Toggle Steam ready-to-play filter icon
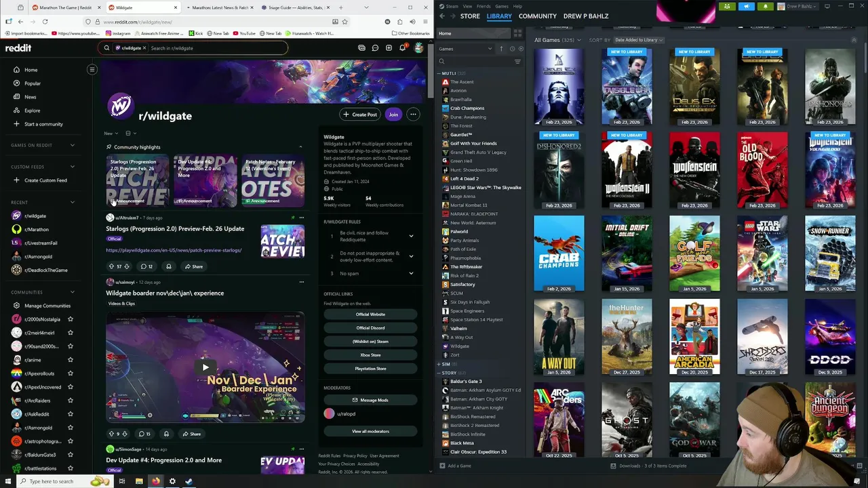The width and height of the screenshot is (868, 488). point(520,49)
